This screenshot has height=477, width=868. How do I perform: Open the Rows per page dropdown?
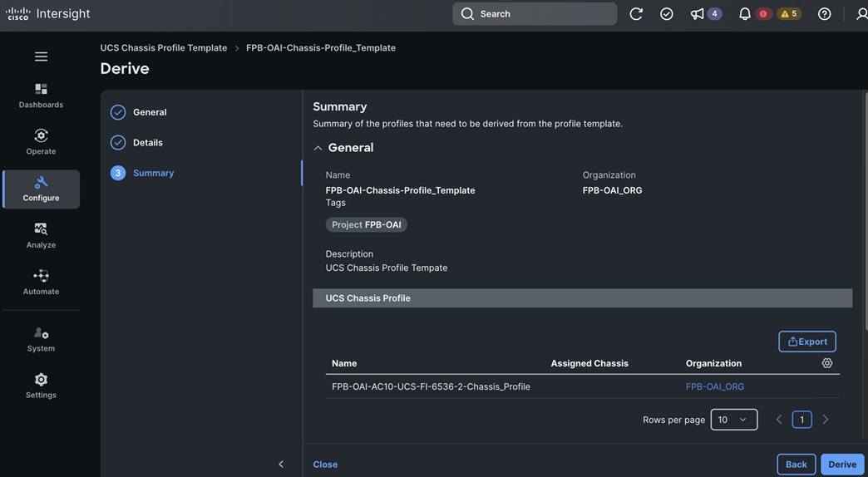point(734,420)
